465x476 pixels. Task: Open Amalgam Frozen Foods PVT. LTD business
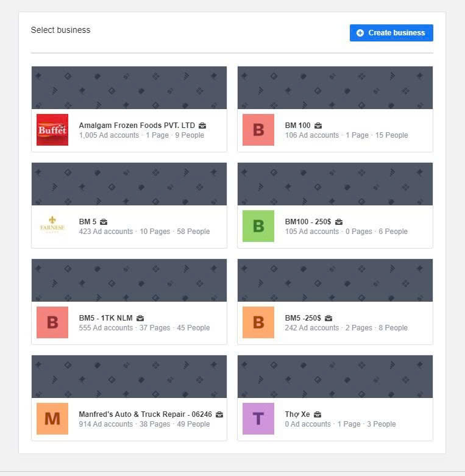[137, 126]
